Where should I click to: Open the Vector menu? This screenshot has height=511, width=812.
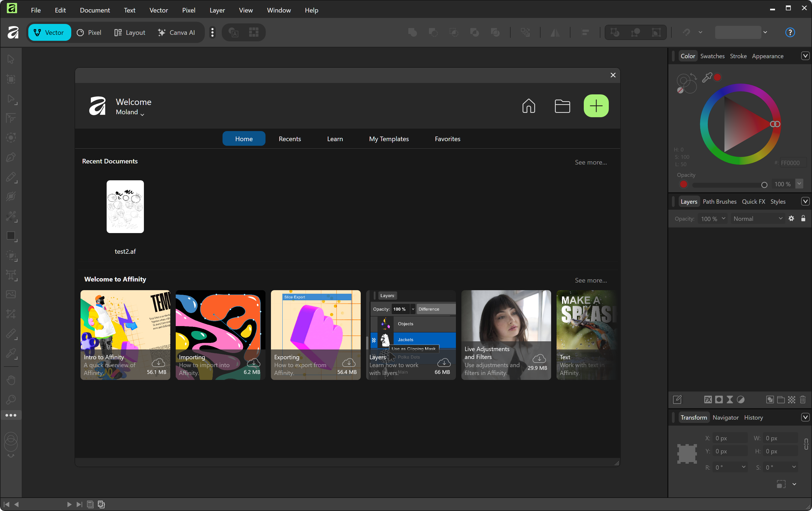point(159,10)
